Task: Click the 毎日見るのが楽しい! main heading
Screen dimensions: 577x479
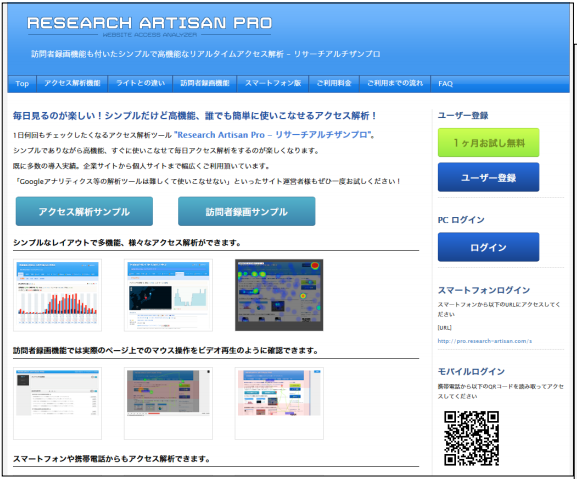Action: [195, 116]
